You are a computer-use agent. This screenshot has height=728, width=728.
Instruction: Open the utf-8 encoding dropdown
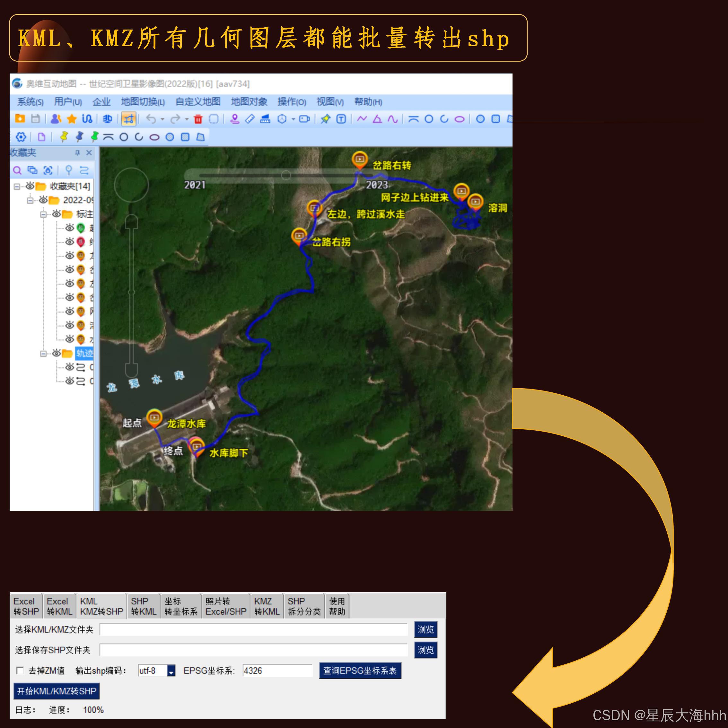point(171,671)
